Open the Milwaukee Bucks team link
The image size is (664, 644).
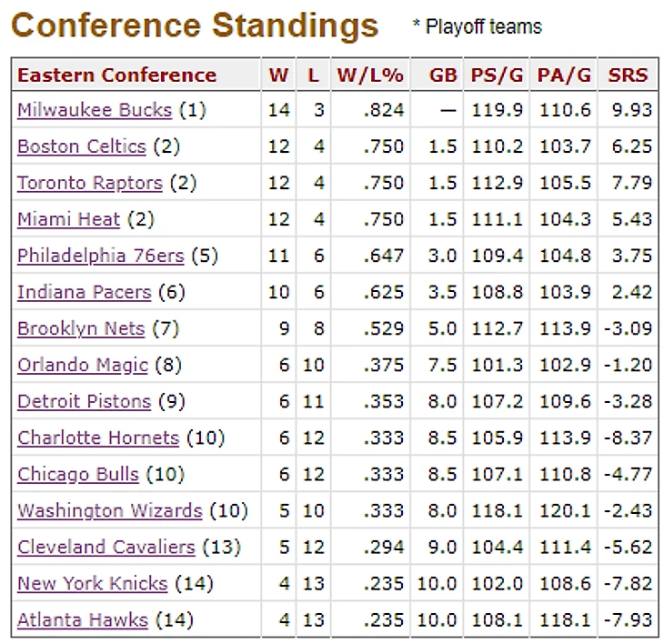click(94, 110)
